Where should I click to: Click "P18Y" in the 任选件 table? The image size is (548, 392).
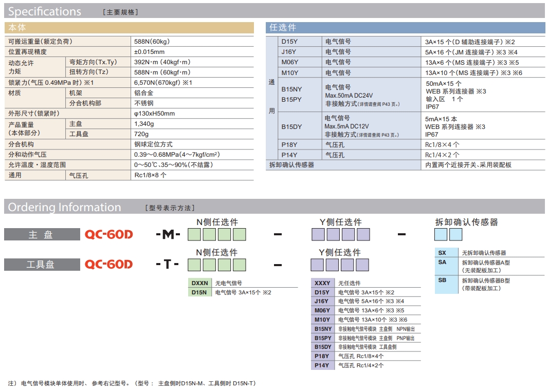pos(289,145)
